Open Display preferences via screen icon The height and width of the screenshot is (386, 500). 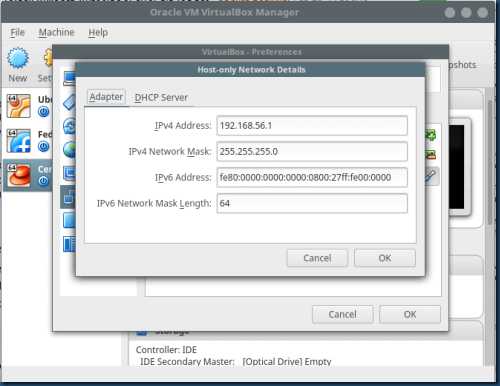click(x=69, y=173)
